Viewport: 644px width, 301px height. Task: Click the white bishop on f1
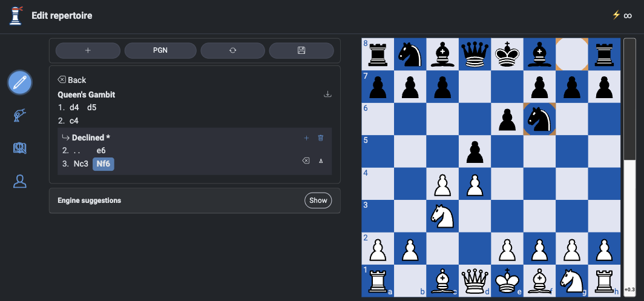pos(539,280)
